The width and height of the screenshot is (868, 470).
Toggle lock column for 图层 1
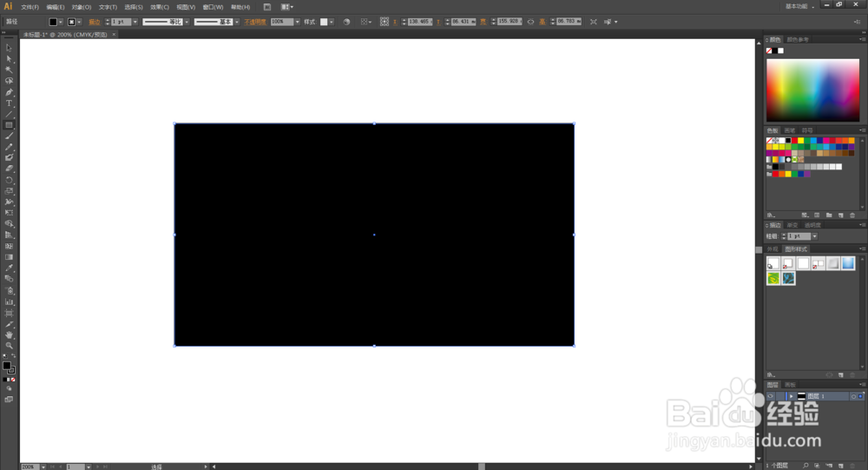(x=780, y=396)
